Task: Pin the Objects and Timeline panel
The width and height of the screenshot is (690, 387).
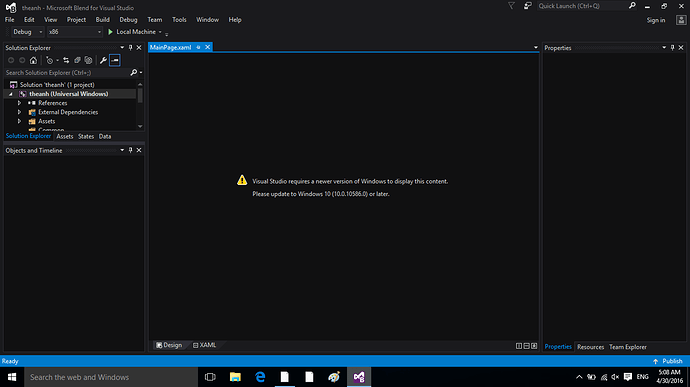Action: [131, 150]
